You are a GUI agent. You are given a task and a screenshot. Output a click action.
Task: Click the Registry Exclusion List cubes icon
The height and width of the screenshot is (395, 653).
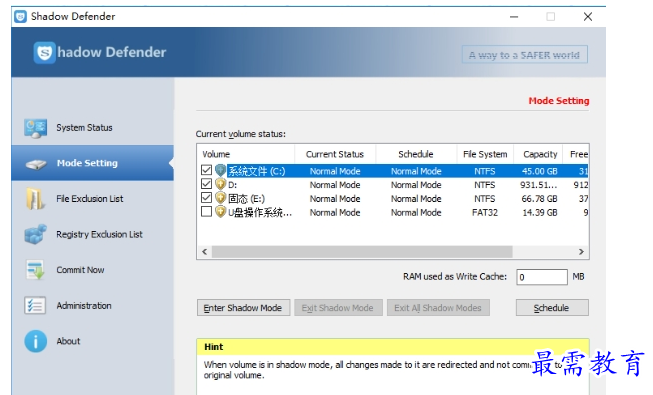(35, 234)
